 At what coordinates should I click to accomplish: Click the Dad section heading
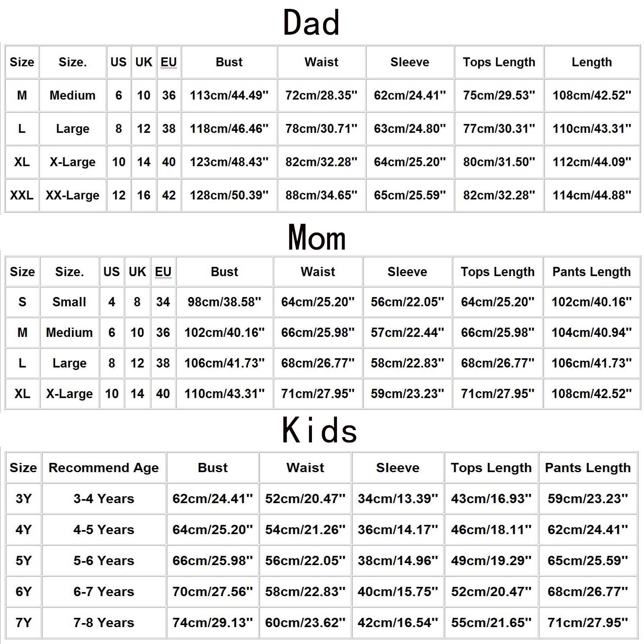coord(311,23)
